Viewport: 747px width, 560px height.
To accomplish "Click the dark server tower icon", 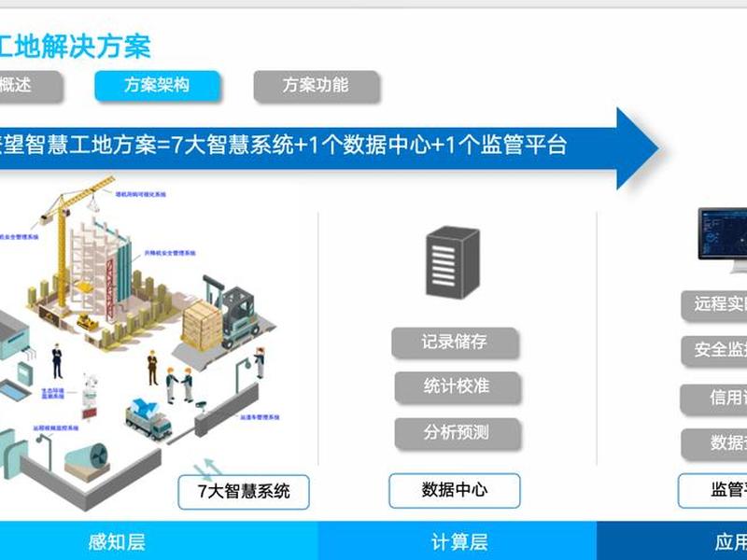I will point(452,262).
